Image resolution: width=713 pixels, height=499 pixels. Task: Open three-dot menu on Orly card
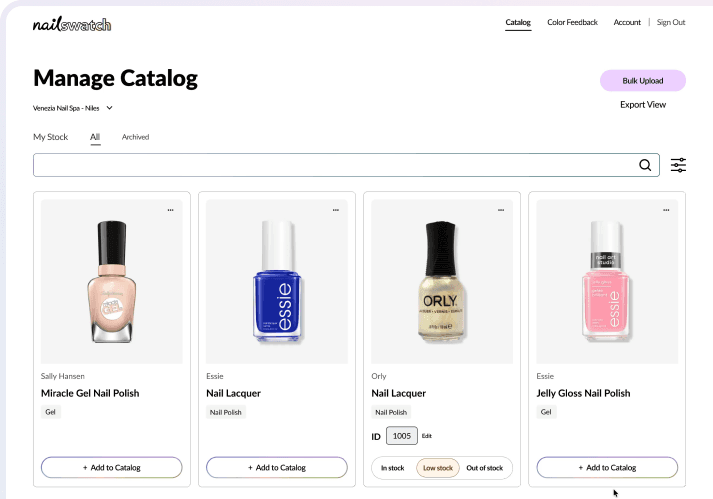point(501,210)
